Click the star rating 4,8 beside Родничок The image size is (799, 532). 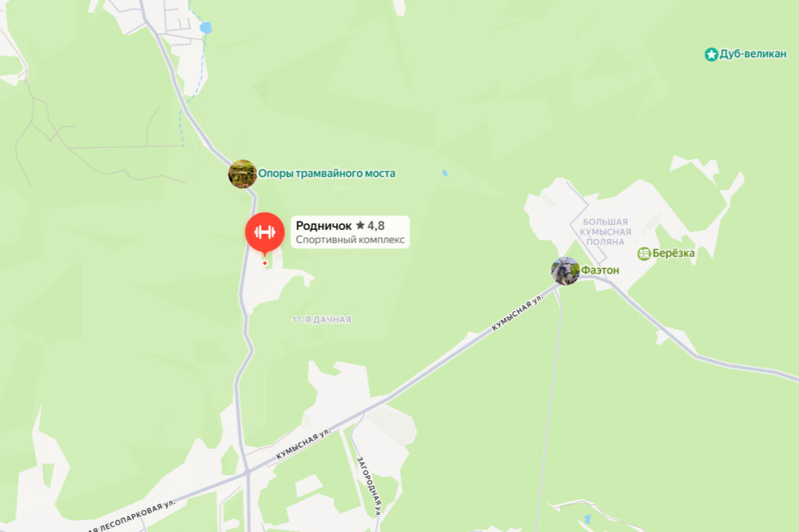(370, 226)
